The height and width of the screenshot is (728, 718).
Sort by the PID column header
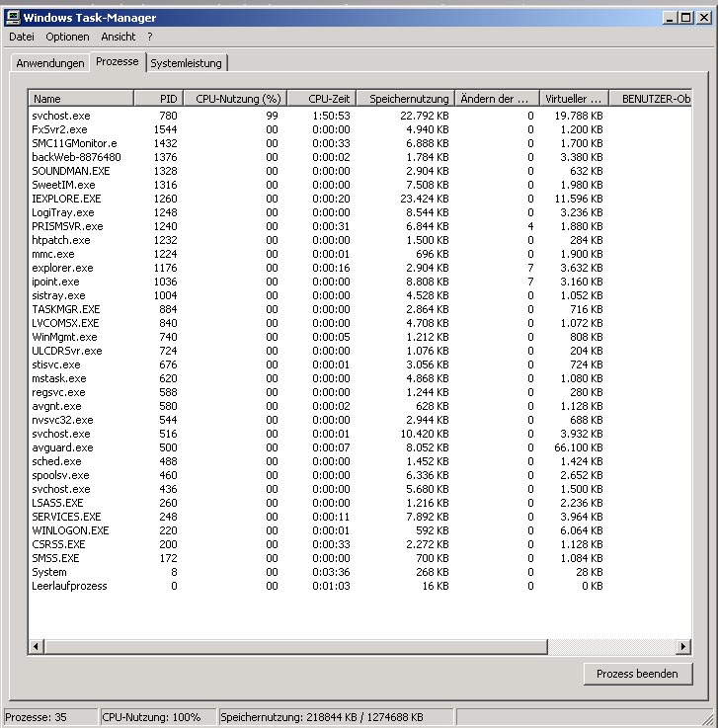pyautogui.click(x=158, y=99)
